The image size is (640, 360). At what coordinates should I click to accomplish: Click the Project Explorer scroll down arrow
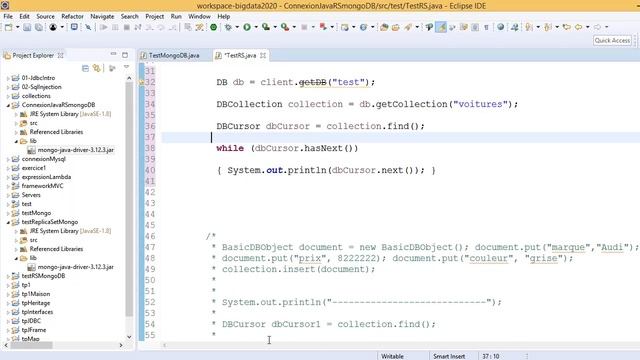pos(129,337)
